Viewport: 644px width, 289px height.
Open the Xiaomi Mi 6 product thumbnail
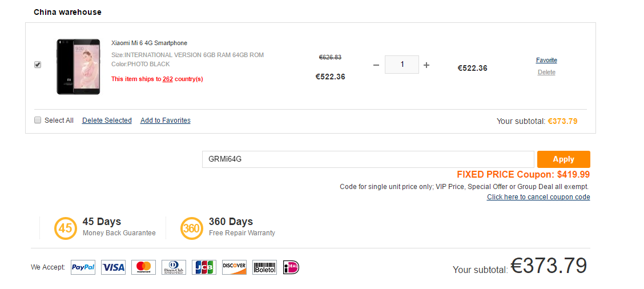click(78, 67)
